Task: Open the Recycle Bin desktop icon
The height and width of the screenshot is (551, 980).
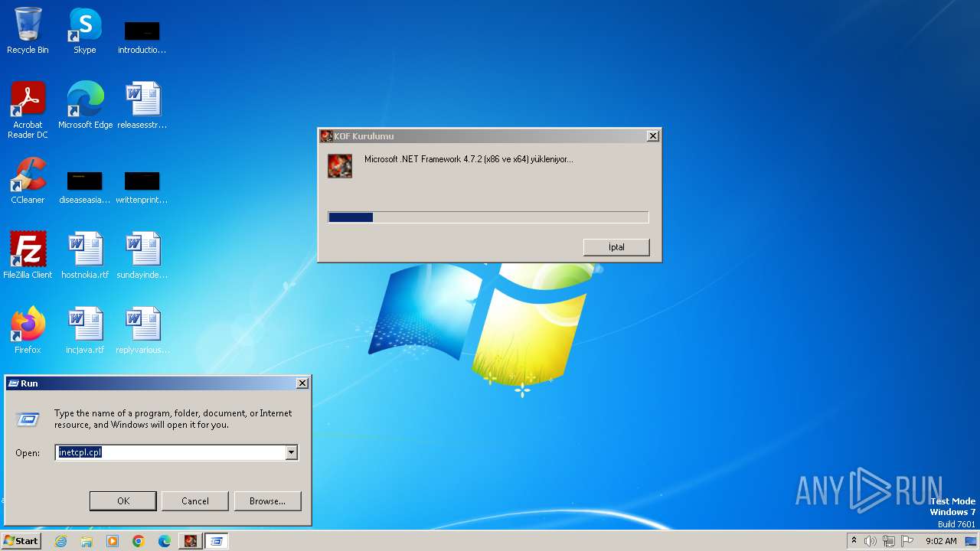Action: 28,31
